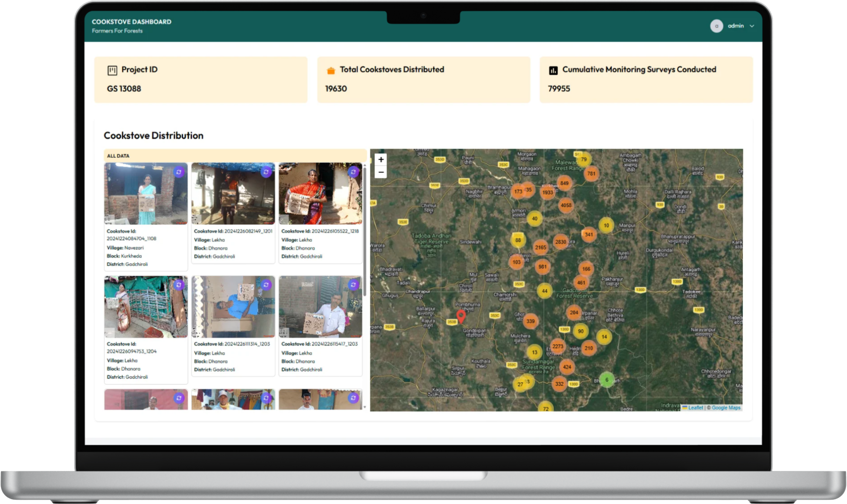Refresh image on the Navezari village cookstove card
847x504 pixels.
[179, 172]
